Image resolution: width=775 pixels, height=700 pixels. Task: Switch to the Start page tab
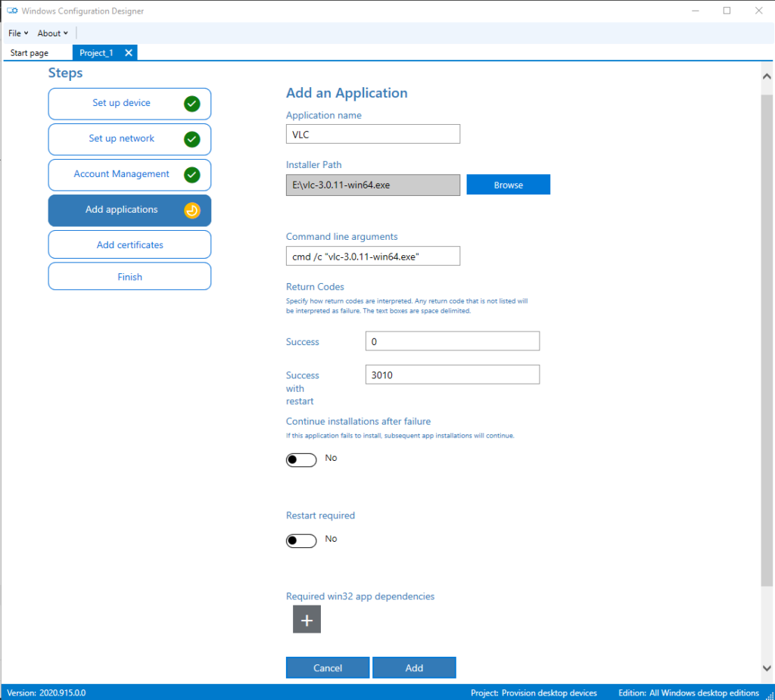click(30, 53)
